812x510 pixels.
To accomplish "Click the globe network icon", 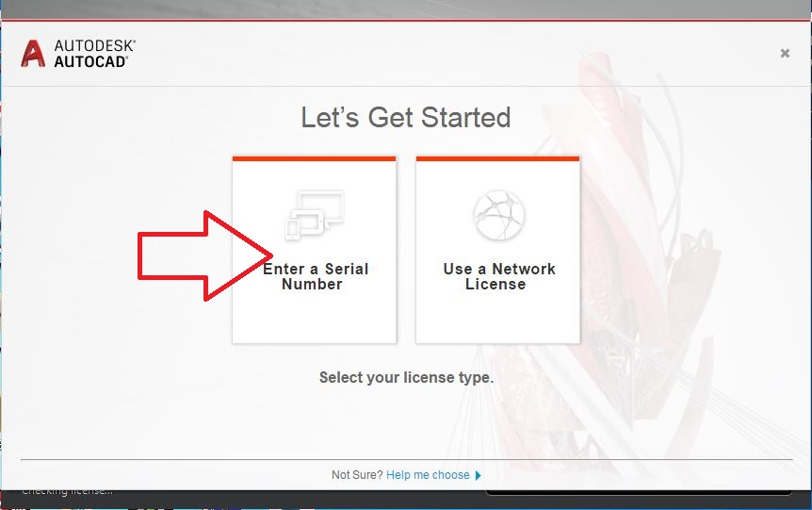I will coord(498,215).
